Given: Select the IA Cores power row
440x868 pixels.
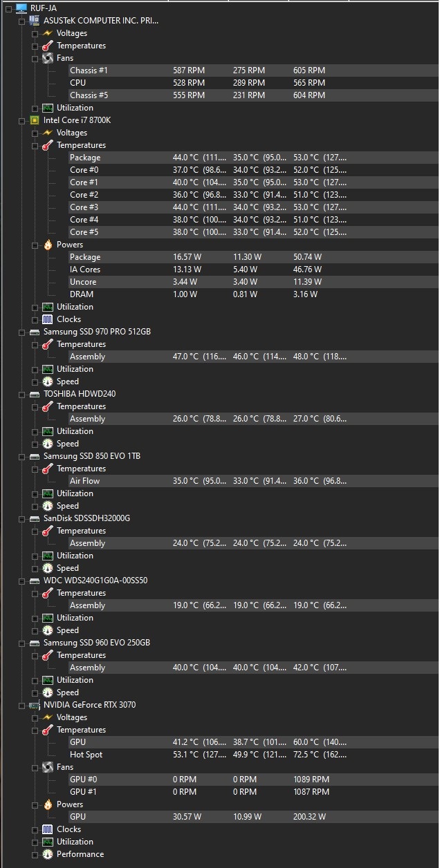Looking at the screenshot, I should 253,270.
